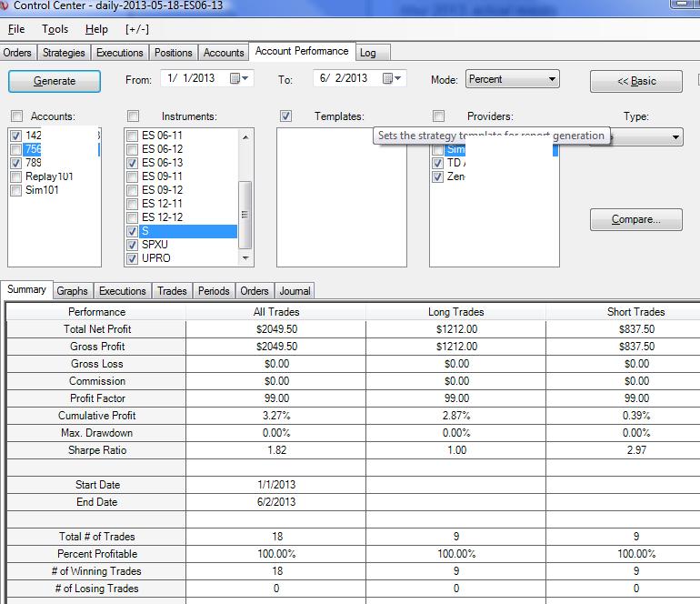Uncheck the highlighted S instrument
The width and height of the screenshot is (700, 604).
point(132,231)
